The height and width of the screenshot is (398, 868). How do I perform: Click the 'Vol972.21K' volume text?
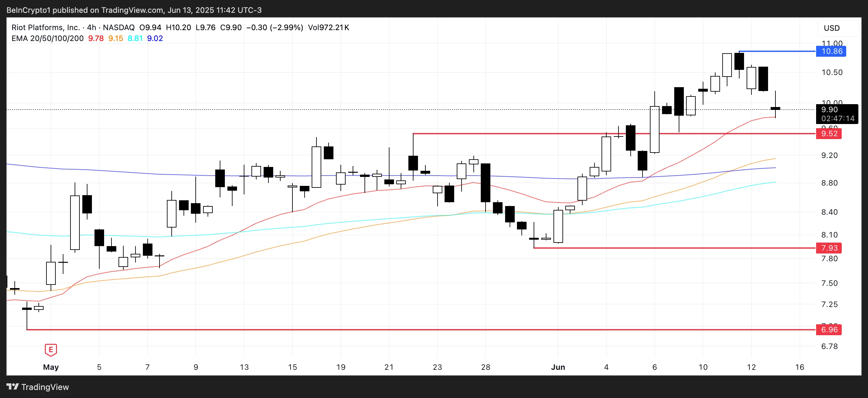pos(329,28)
